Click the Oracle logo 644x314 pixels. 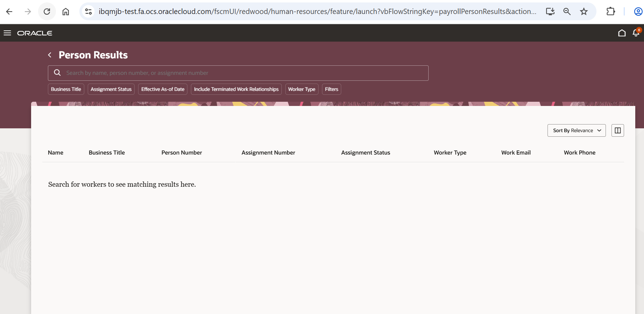pyautogui.click(x=35, y=33)
